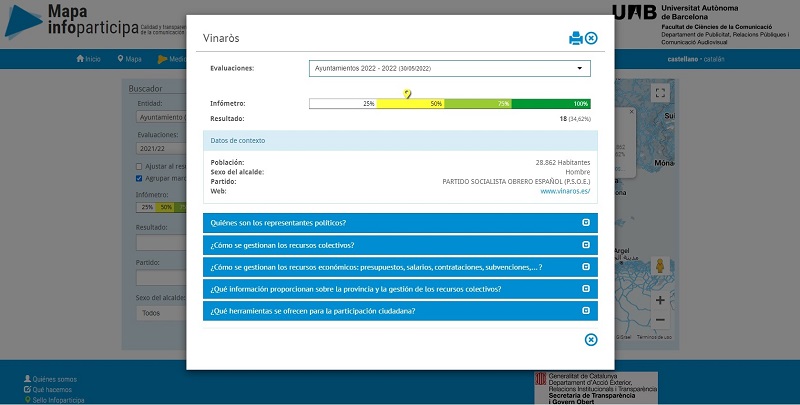This screenshot has width=800, height=405.
Task: Expand '¿Cómo se gestionan los recursos colectivos?' section
Action: [x=400, y=245]
